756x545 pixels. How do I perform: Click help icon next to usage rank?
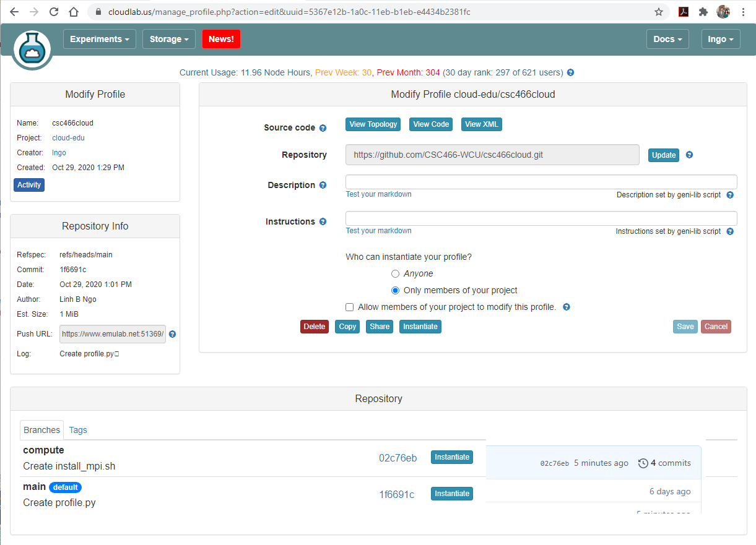pos(570,72)
